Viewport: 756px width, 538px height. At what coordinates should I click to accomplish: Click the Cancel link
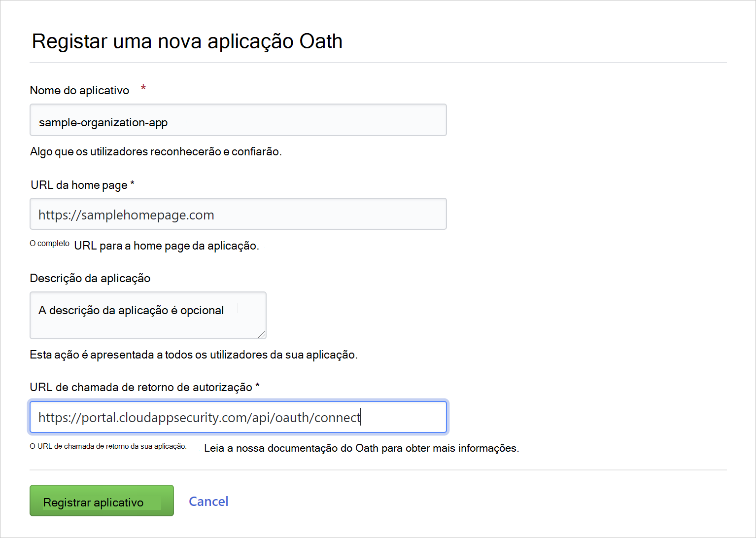pyautogui.click(x=208, y=501)
